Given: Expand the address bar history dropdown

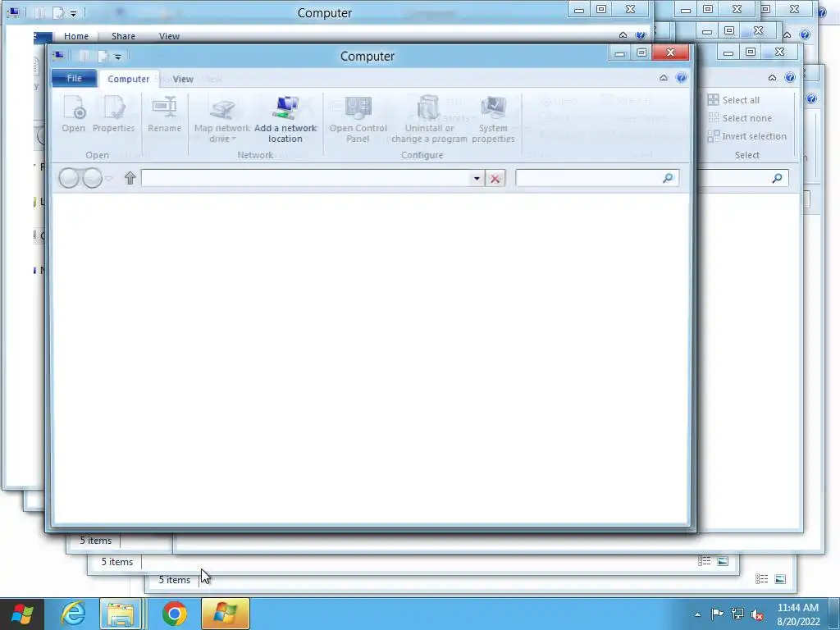Looking at the screenshot, I should [x=477, y=178].
